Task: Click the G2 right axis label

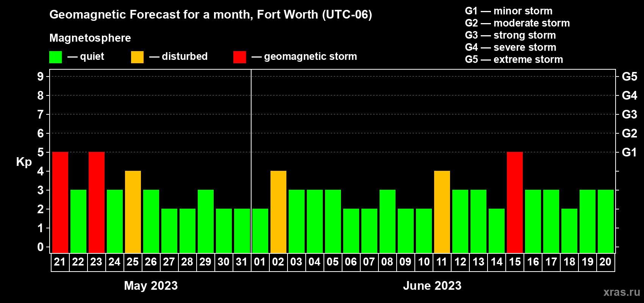Action: [x=630, y=133]
